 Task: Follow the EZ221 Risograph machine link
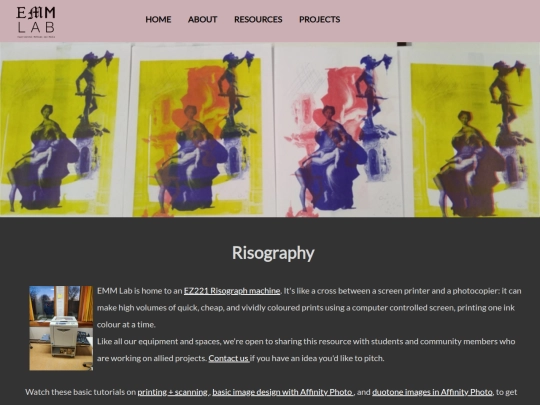[232, 291]
